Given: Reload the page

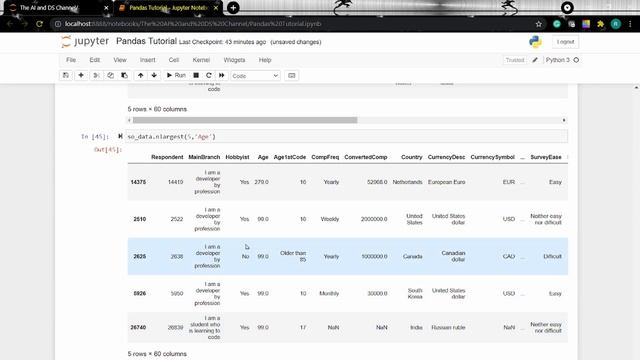Looking at the screenshot, I should tap(39, 24).
